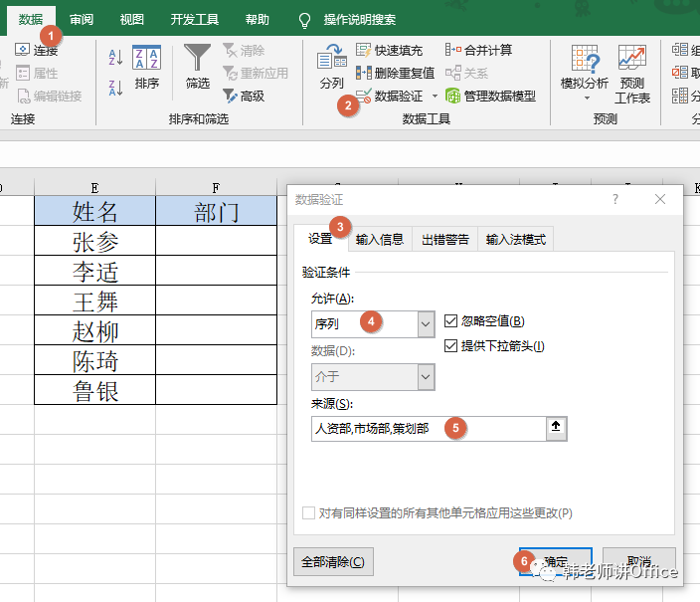The width and height of the screenshot is (700, 602).
Task: Uncheck the 提供下拉箭头 checkbox
Action: 451,346
